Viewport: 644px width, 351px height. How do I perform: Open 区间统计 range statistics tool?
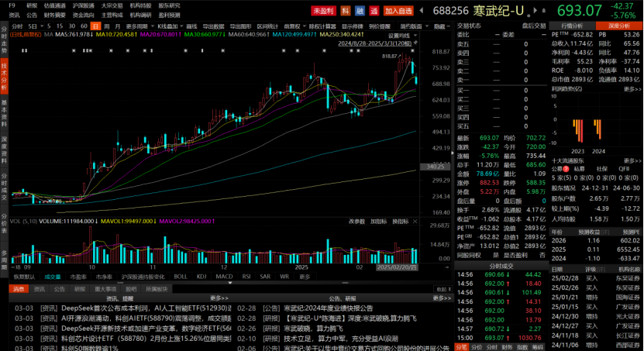pos(267,26)
